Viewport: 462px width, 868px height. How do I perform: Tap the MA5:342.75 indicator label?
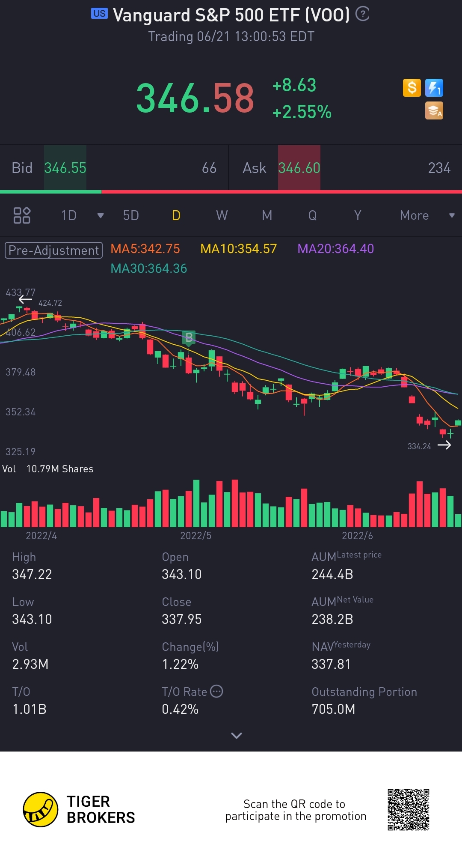tap(145, 249)
